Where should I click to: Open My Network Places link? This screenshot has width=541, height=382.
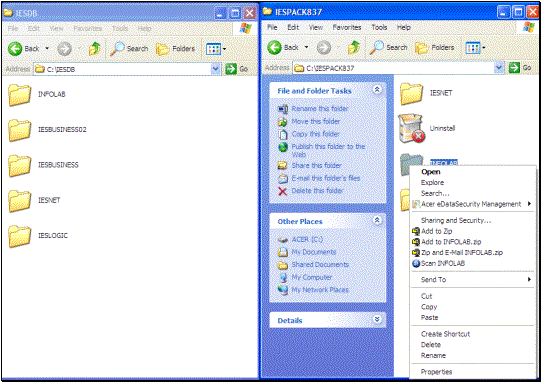pyautogui.click(x=320, y=290)
